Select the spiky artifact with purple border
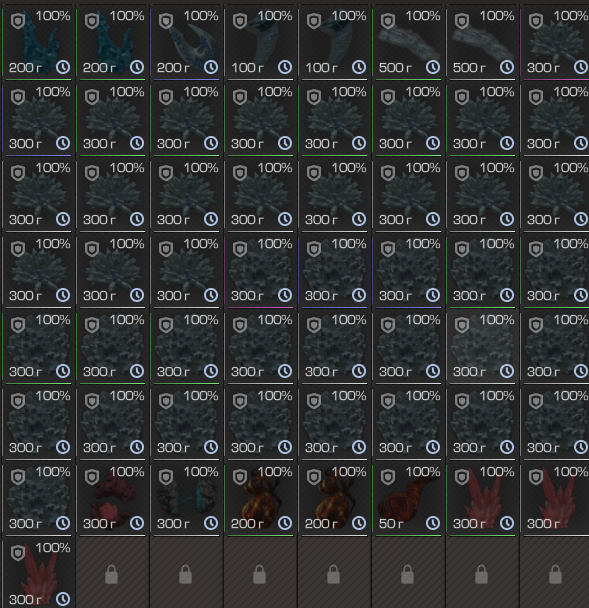Image resolution: width=589 pixels, height=608 pixels. (x=38, y=118)
